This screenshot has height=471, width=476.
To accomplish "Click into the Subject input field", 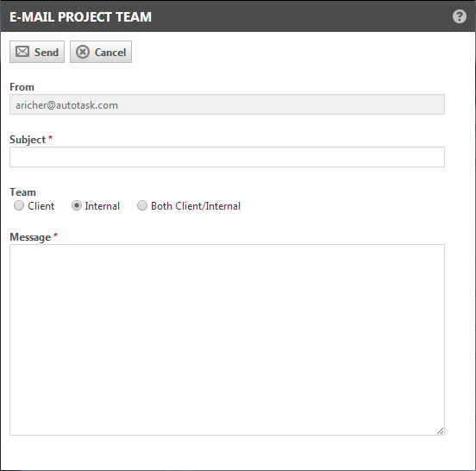I will [x=227, y=157].
